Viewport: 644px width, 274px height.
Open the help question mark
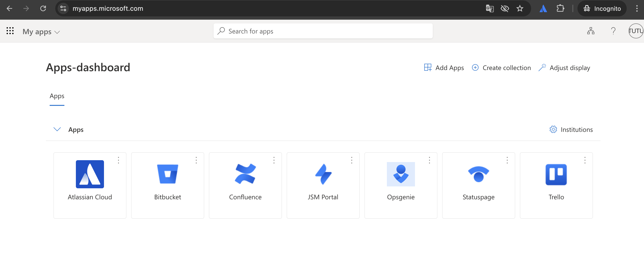coord(613,31)
